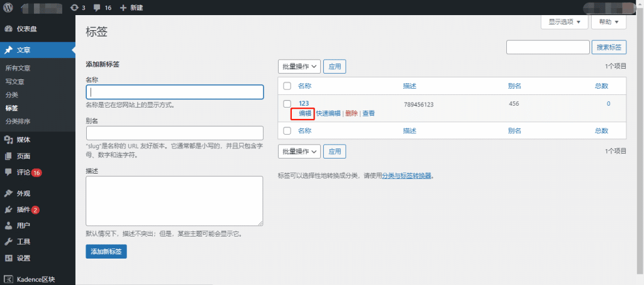Image resolution: width=644 pixels, height=285 pixels.
Task: Click the 添加新标签 button
Action: (106, 251)
